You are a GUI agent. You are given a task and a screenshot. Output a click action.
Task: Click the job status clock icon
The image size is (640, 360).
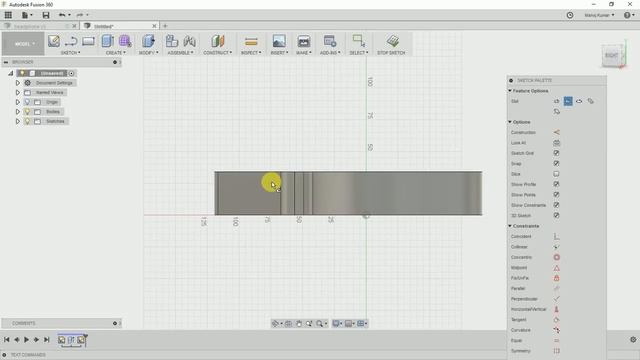[570, 15]
